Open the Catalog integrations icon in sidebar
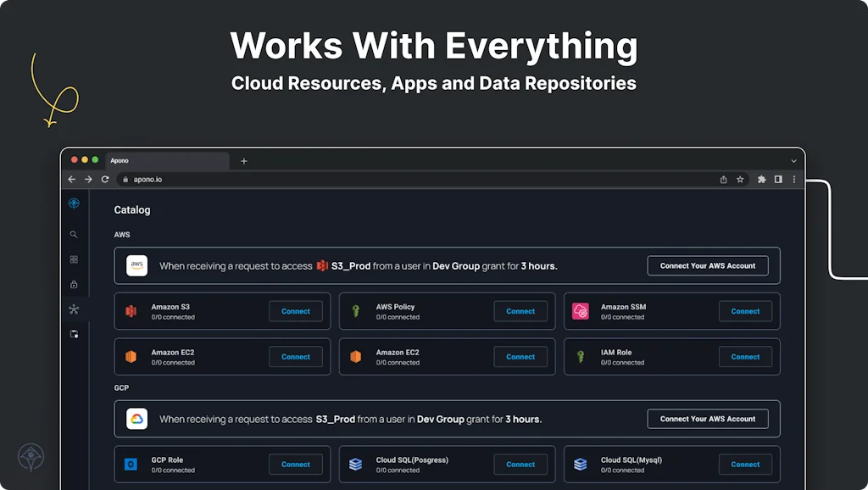This screenshot has height=490, width=868. coord(74,309)
